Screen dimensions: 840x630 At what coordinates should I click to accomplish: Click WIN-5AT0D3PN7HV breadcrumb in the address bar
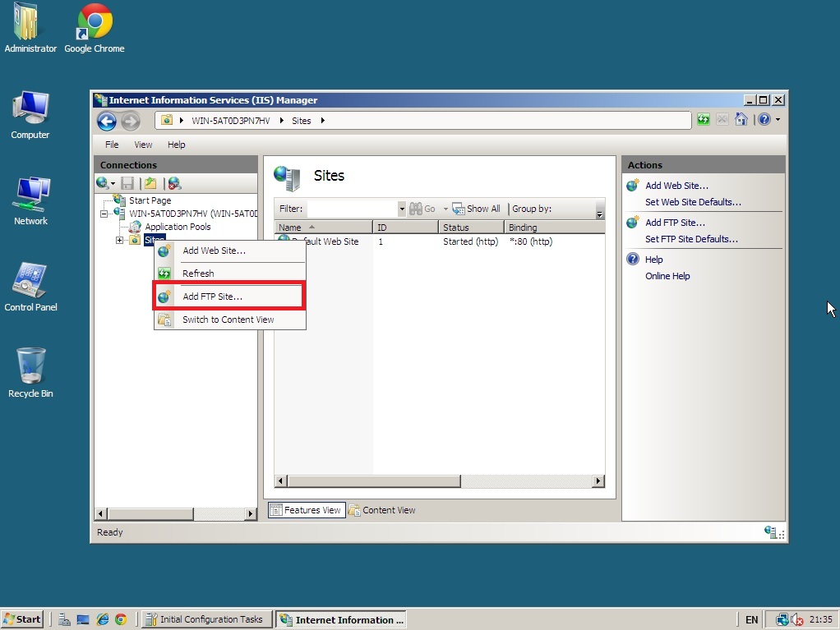pyautogui.click(x=231, y=121)
